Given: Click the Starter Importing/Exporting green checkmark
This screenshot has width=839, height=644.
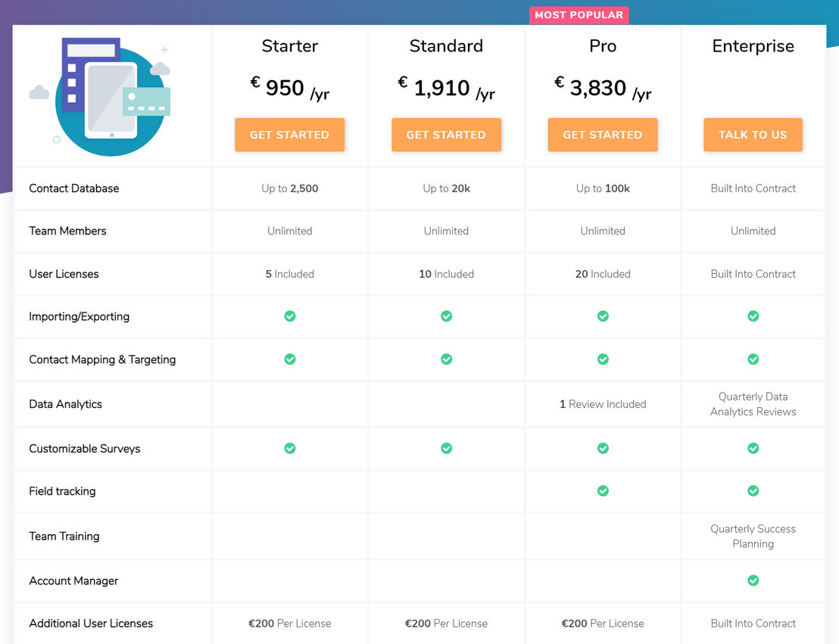Looking at the screenshot, I should pyautogui.click(x=290, y=316).
